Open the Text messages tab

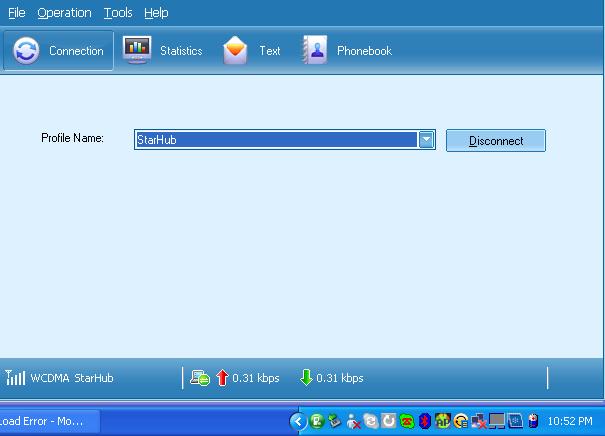252,51
